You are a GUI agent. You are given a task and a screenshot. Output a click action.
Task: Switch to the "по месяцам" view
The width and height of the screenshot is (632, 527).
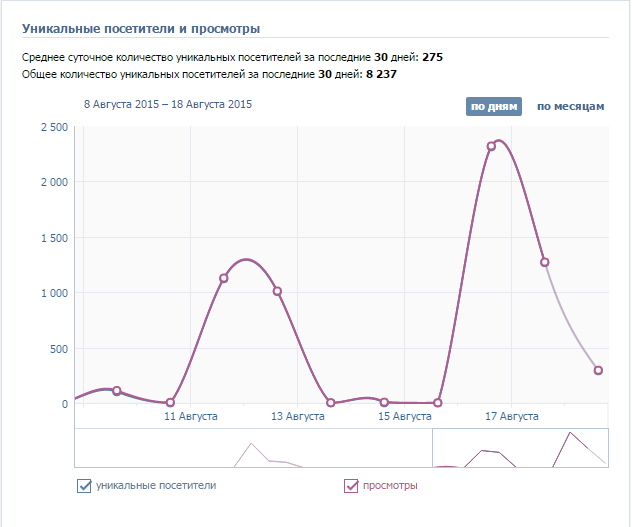570,107
